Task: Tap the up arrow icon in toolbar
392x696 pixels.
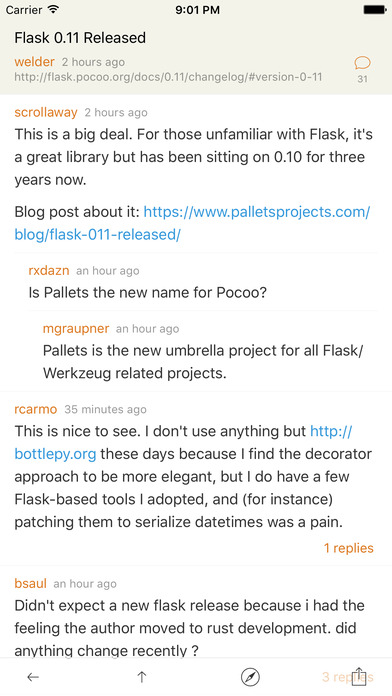Action: [x=142, y=677]
